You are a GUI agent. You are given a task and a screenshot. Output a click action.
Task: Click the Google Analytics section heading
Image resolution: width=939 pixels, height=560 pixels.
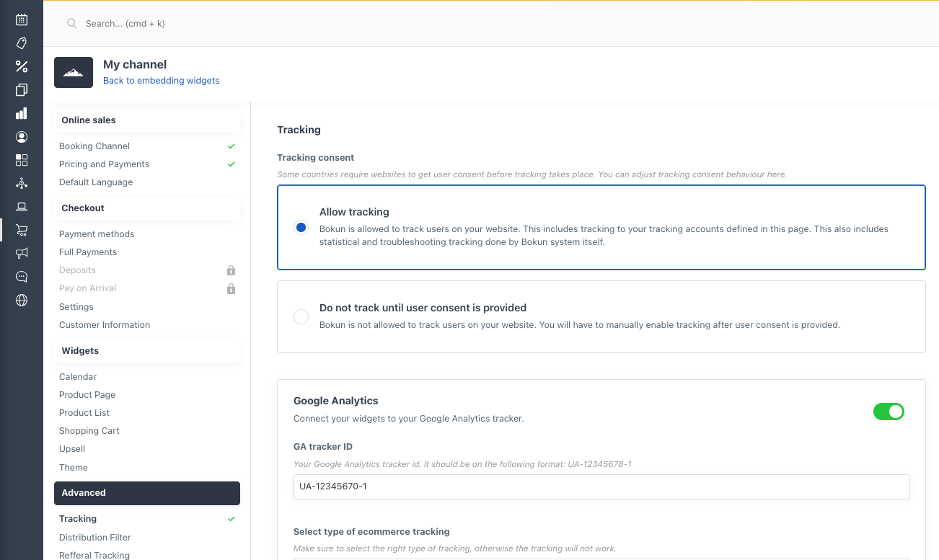336,401
